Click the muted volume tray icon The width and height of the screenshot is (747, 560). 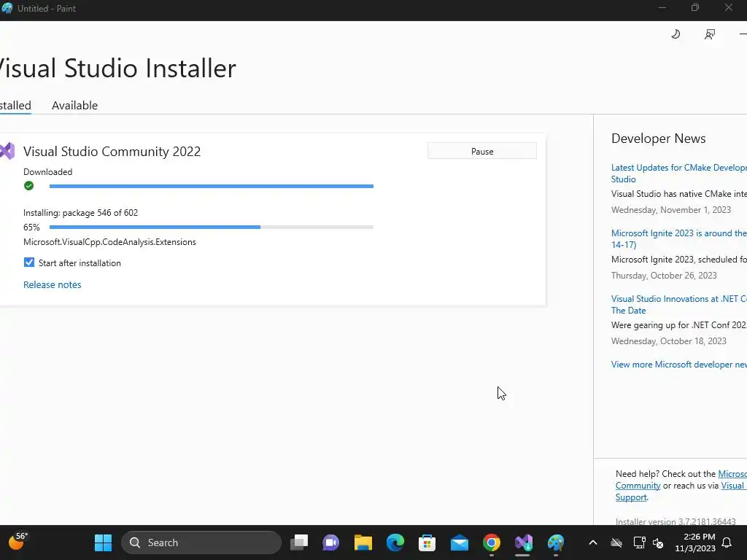tap(658, 542)
